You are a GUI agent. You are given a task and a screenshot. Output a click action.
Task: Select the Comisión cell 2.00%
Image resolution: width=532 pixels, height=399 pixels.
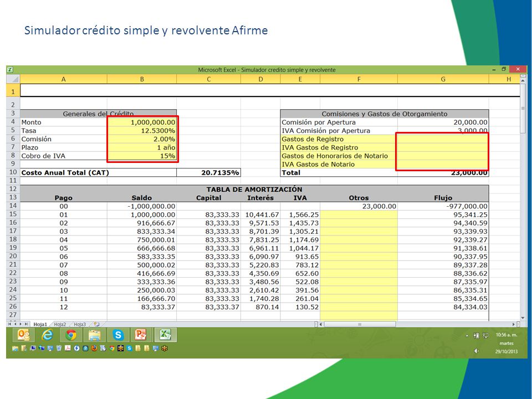pyautogui.click(x=142, y=139)
